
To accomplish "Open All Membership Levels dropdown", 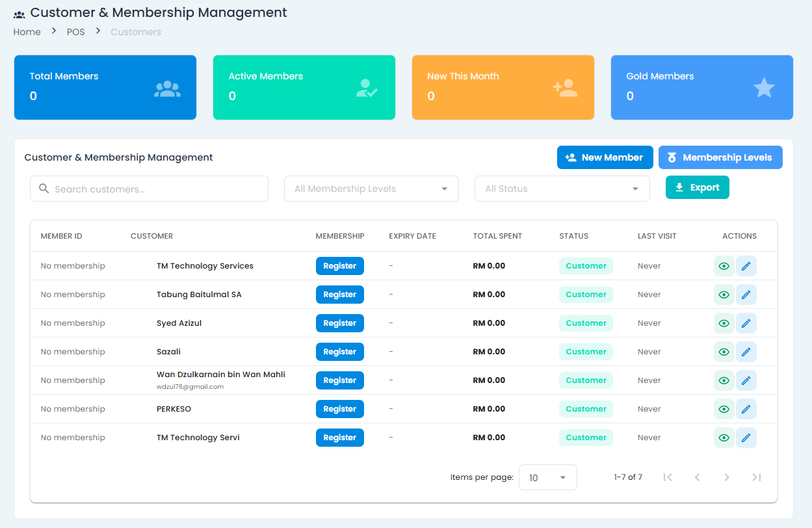I will point(371,189).
